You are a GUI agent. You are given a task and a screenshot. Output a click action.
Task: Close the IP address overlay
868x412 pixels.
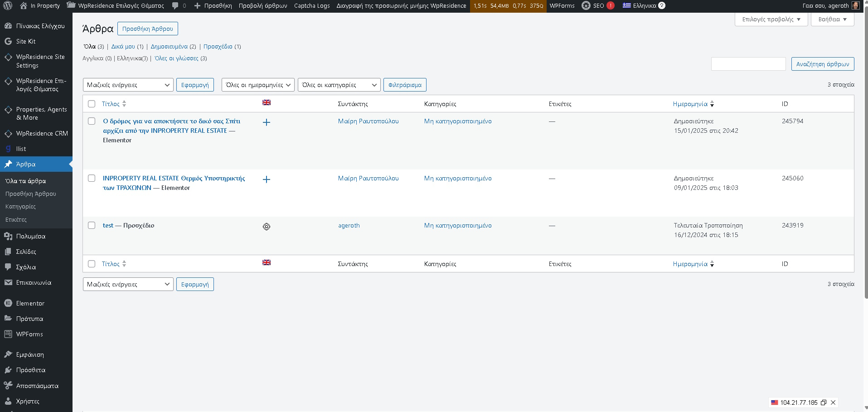pyautogui.click(x=833, y=402)
